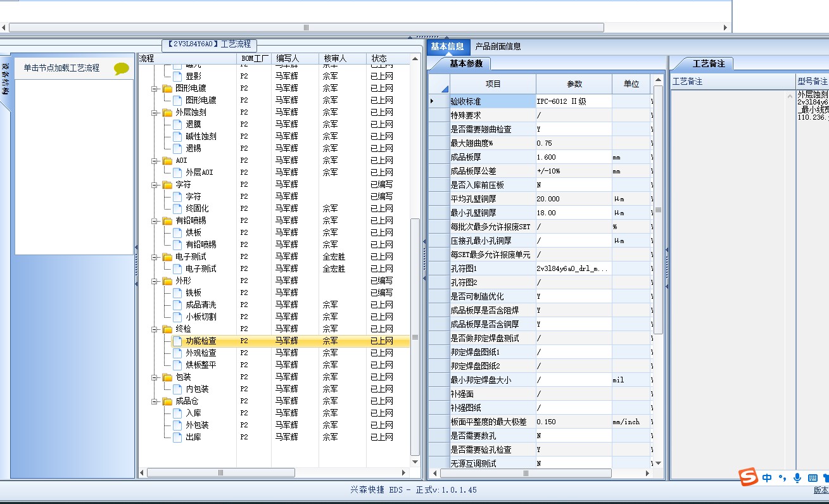Select the 内包装 process node
The image size is (829, 504).
click(197, 389)
